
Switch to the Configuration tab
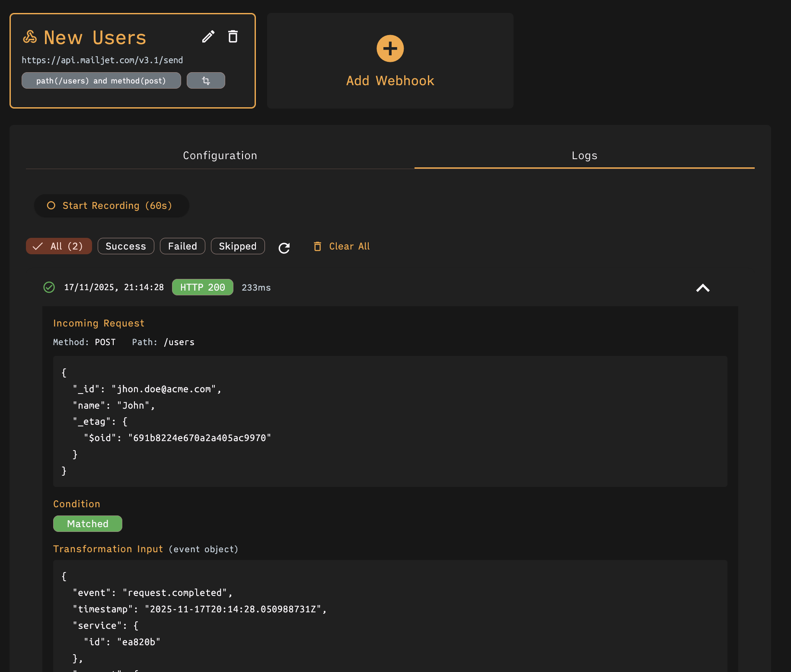(x=220, y=155)
